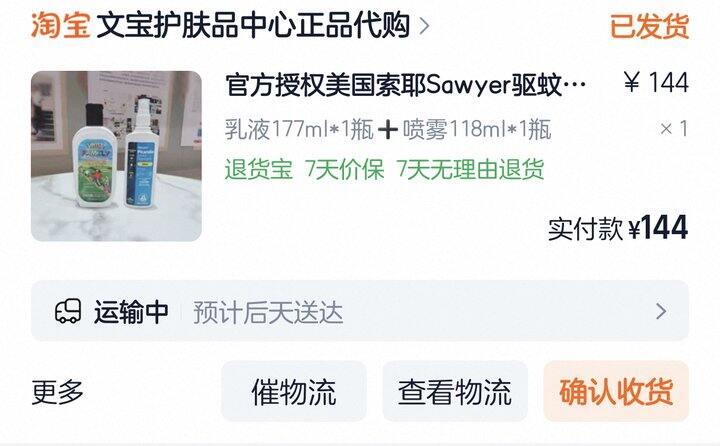Click the 催物流 button
The height and width of the screenshot is (446, 720).
tap(294, 391)
